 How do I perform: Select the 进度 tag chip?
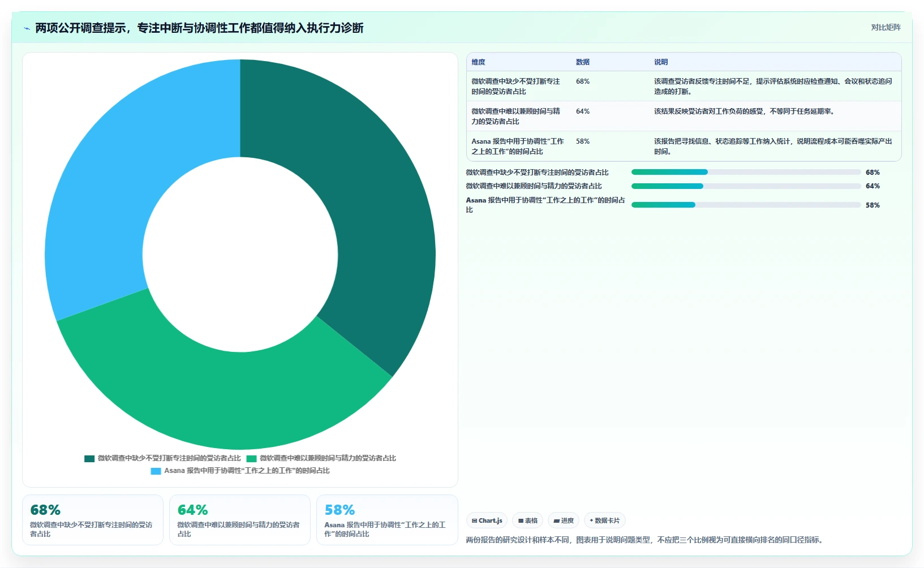pyautogui.click(x=564, y=520)
